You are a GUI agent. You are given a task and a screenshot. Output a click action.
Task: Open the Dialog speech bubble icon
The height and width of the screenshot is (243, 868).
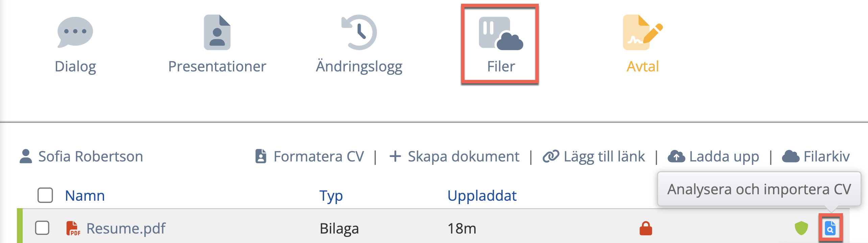pos(75,32)
